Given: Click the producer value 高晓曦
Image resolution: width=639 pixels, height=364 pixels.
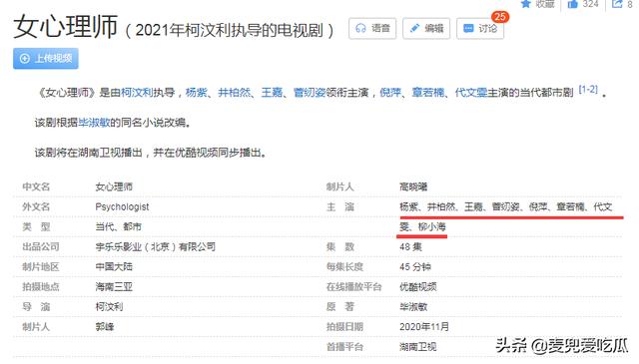Looking at the screenshot, I should tap(413, 186).
